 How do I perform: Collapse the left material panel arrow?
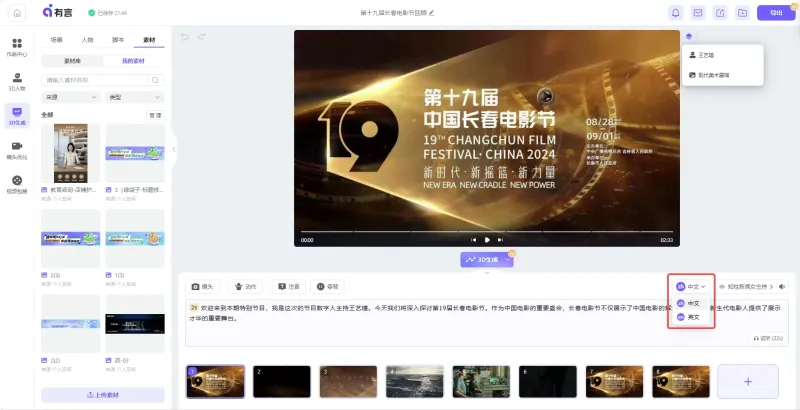click(x=174, y=149)
